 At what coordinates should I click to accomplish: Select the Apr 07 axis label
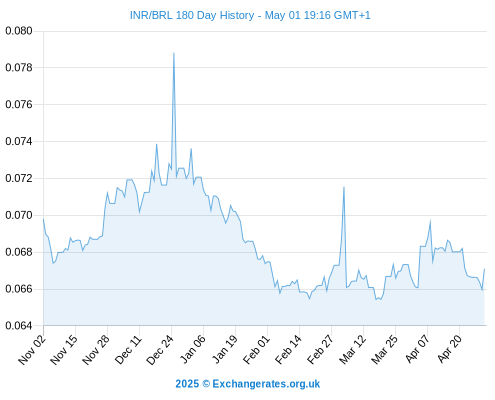pyautogui.click(x=417, y=349)
